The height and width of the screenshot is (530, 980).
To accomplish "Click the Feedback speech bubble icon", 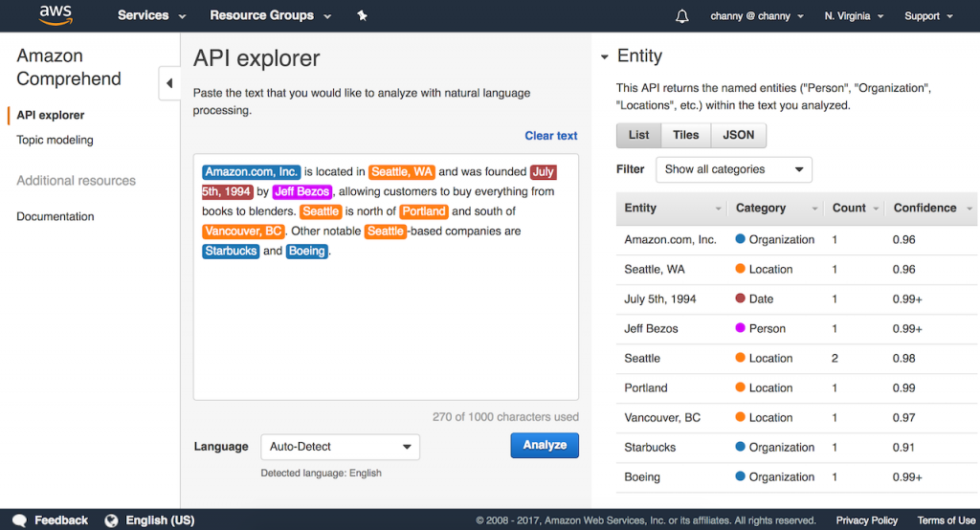I will (x=19, y=520).
